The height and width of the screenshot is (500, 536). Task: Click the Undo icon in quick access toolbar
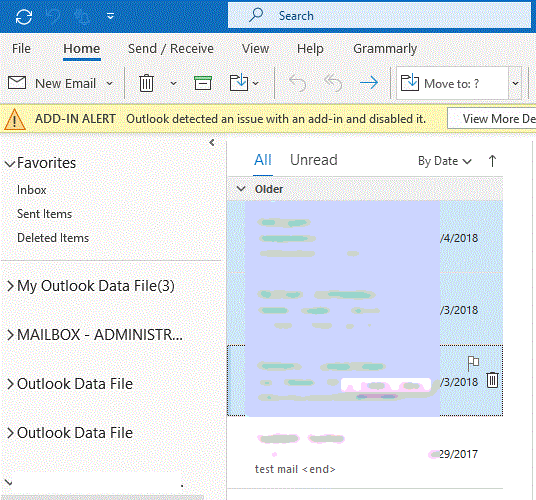pyautogui.click(x=53, y=16)
